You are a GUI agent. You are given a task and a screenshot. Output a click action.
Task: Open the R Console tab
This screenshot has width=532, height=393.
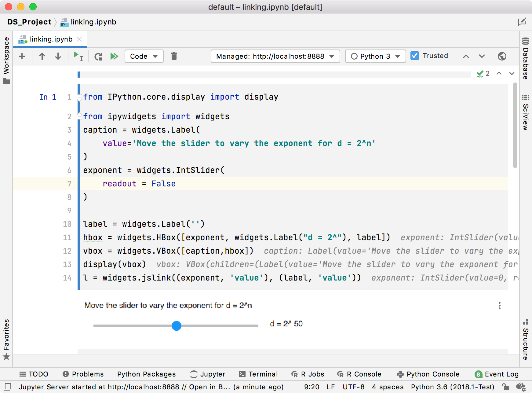click(x=359, y=374)
